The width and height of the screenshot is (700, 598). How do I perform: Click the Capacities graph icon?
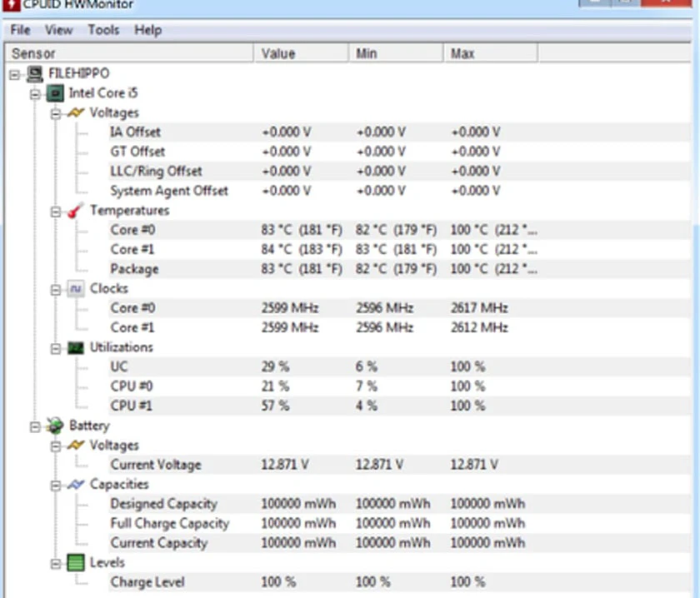[76, 484]
